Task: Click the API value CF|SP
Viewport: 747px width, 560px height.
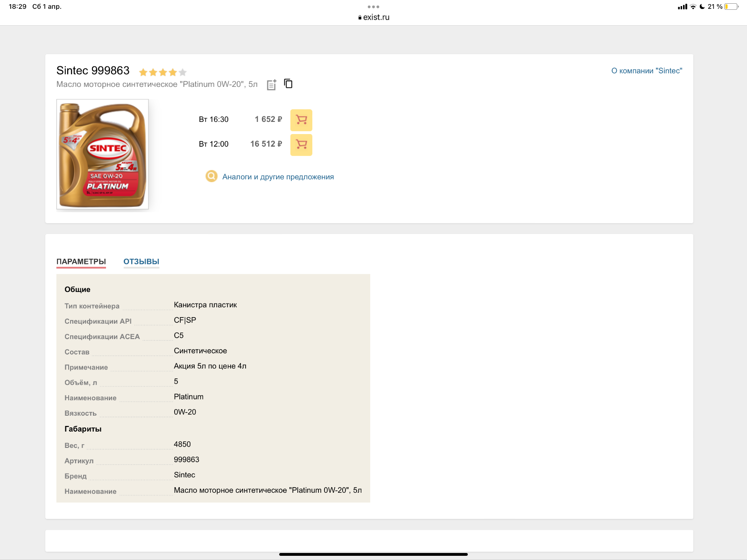Action: pyautogui.click(x=185, y=320)
